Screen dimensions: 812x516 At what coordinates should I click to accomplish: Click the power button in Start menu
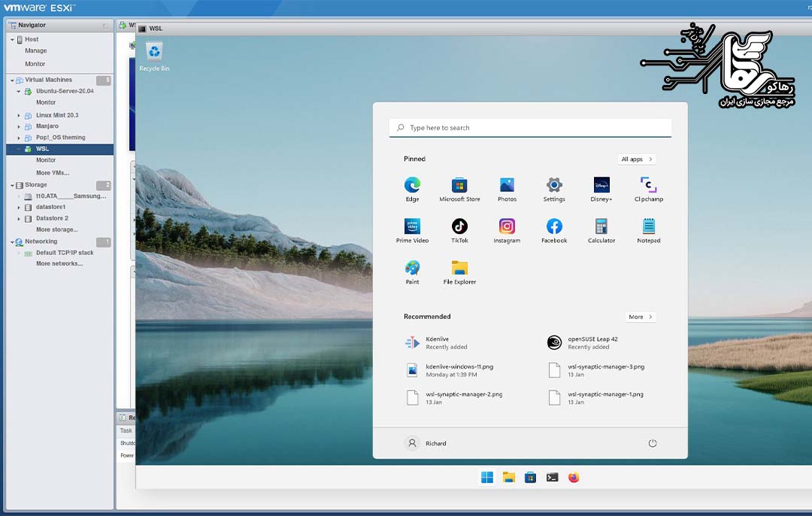pos(652,443)
